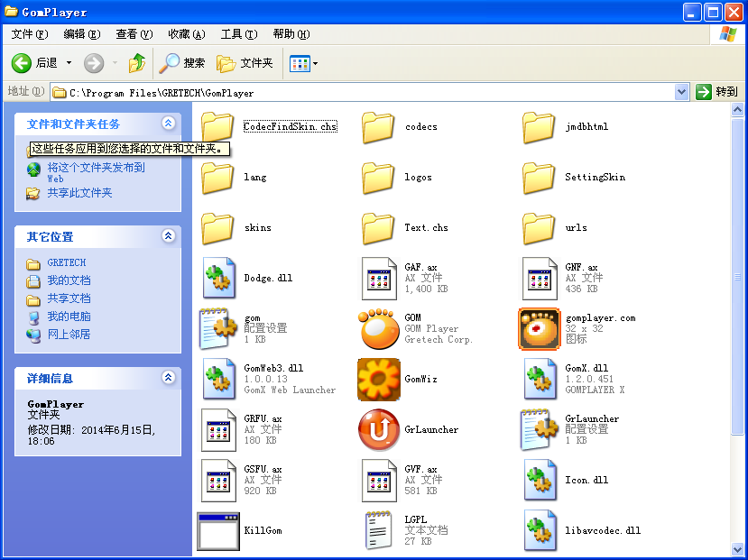Viewport: 748px width, 560px height.
Task: Collapse the 文件和文件夹任务 panel
Action: coord(168,124)
